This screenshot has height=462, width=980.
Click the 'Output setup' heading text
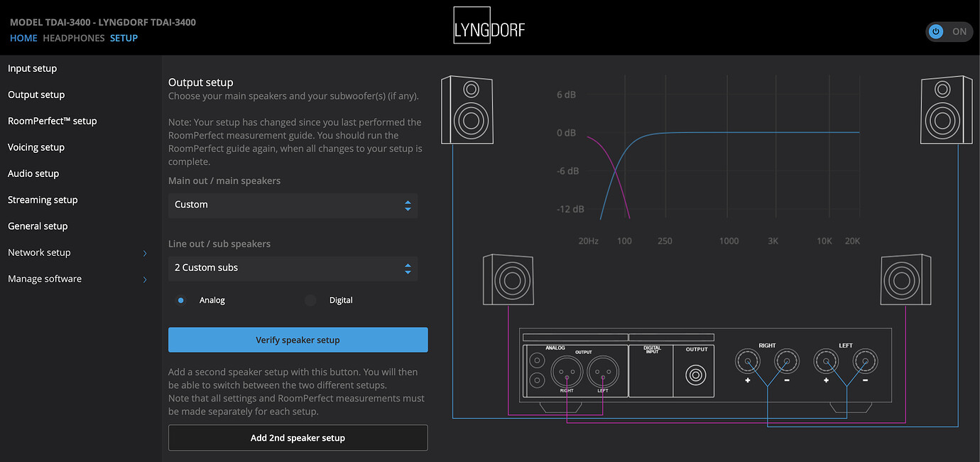point(201,82)
